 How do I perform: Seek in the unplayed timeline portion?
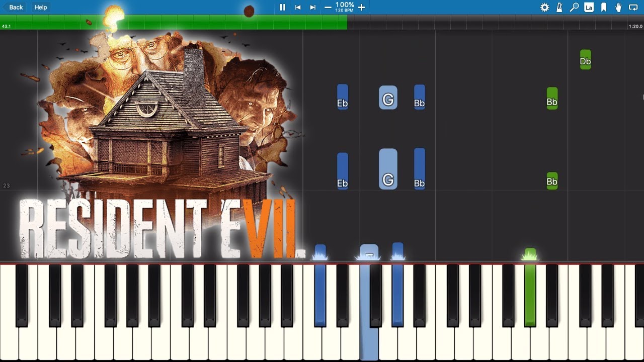pos(496,22)
